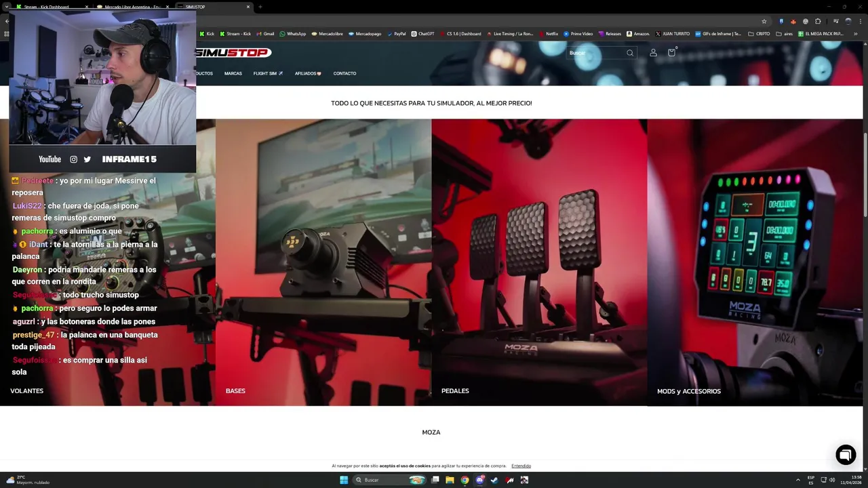Click the search magnifier icon in site header
868x488 pixels.
click(x=630, y=53)
